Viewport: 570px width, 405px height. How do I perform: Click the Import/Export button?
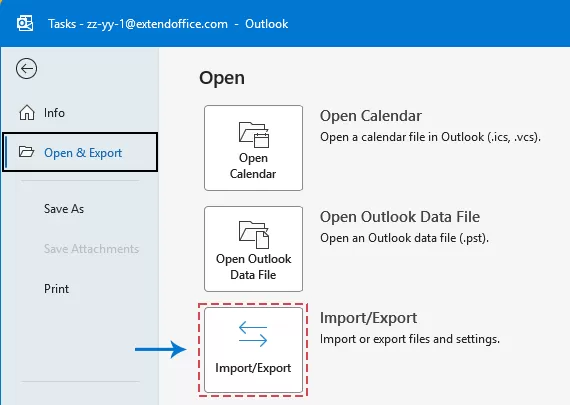point(253,350)
